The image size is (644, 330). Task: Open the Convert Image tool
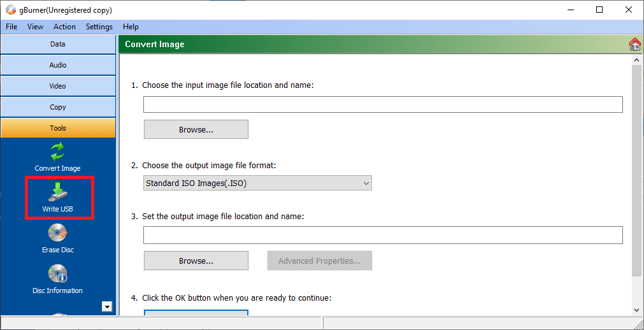click(x=57, y=157)
